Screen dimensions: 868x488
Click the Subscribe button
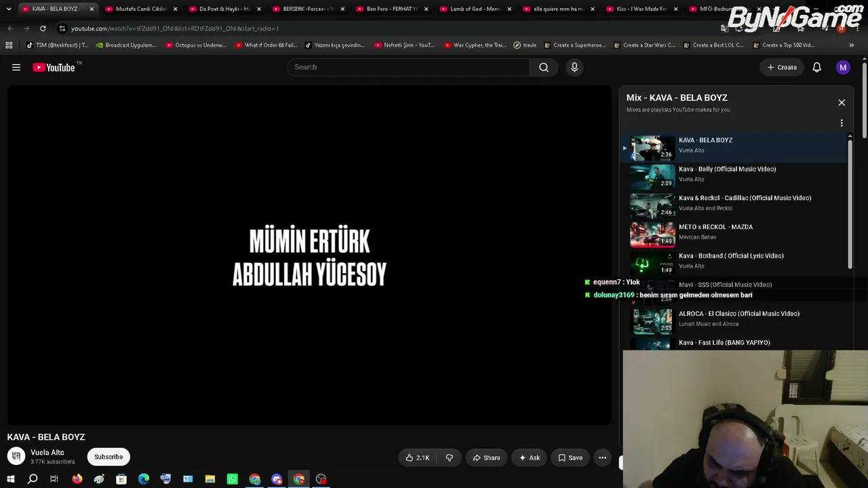click(x=108, y=457)
